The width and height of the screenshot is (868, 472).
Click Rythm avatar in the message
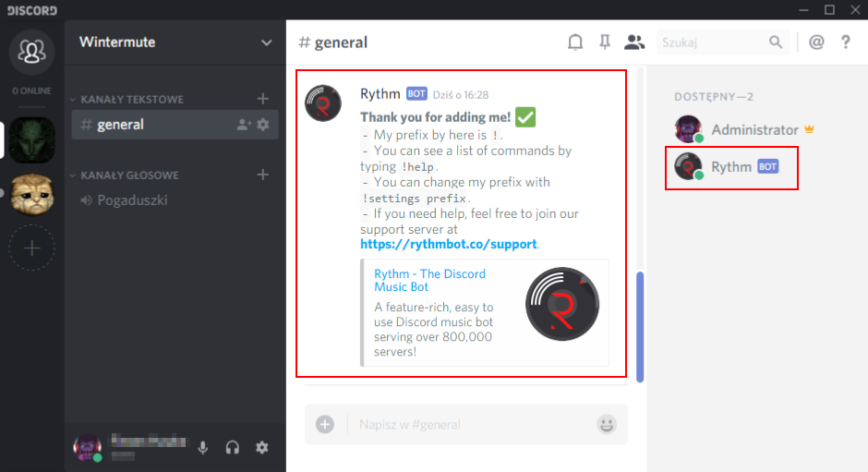pyautogui.click(x=323, y=103)
